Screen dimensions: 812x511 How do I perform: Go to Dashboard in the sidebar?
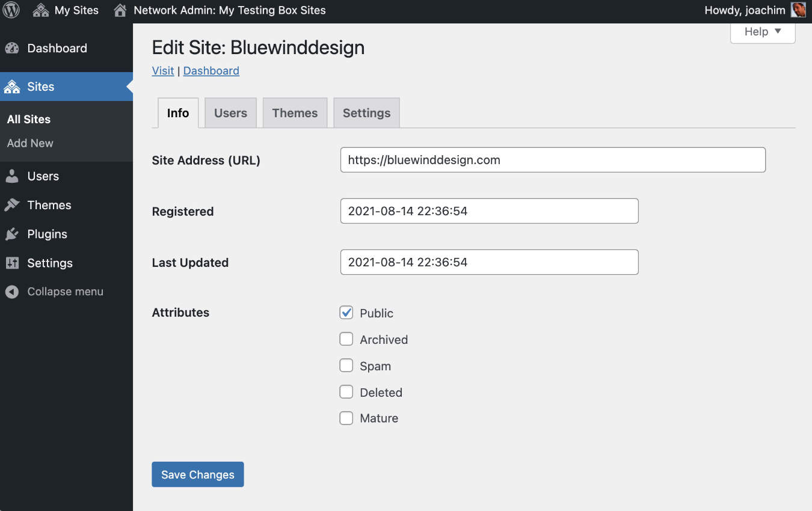[x=66, y=48]
